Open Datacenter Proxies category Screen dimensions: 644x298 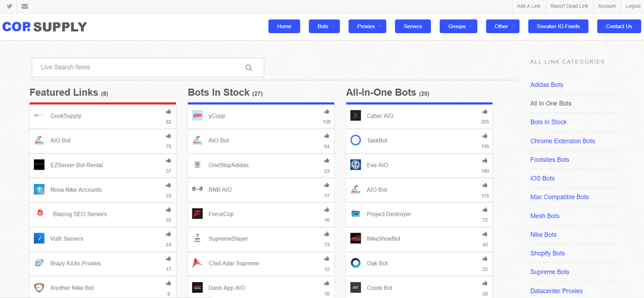[x=556, y=291]
